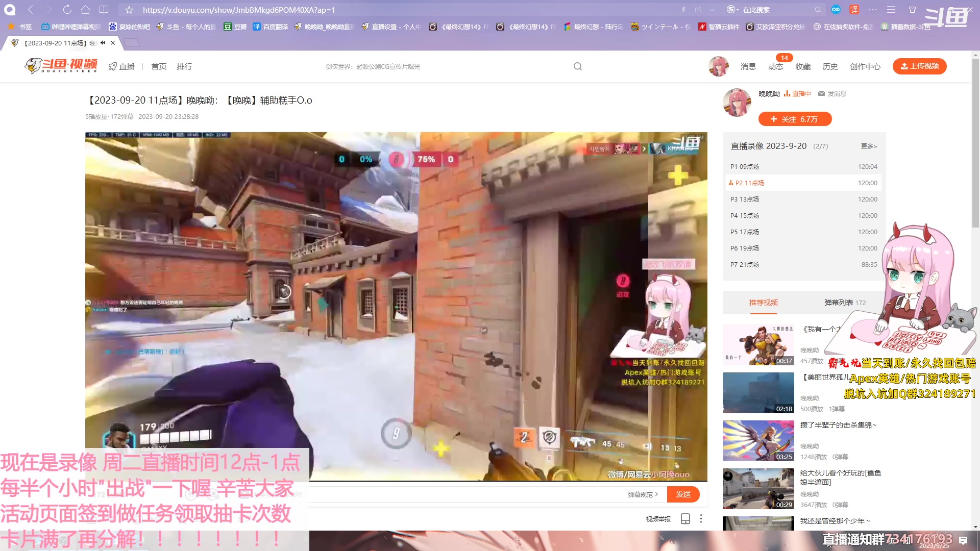Click the browser refresh icon
980x551 pixels.
click(x=67, y=10)
